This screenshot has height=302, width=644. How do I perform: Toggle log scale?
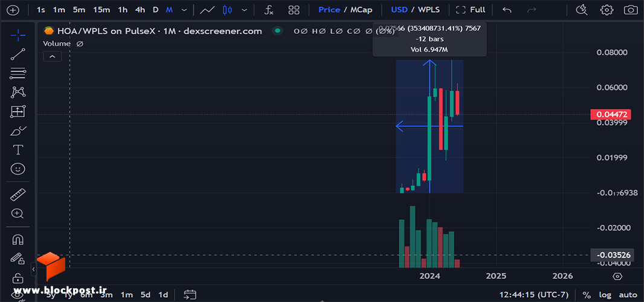pyautogui.click(x=605, y=295)
